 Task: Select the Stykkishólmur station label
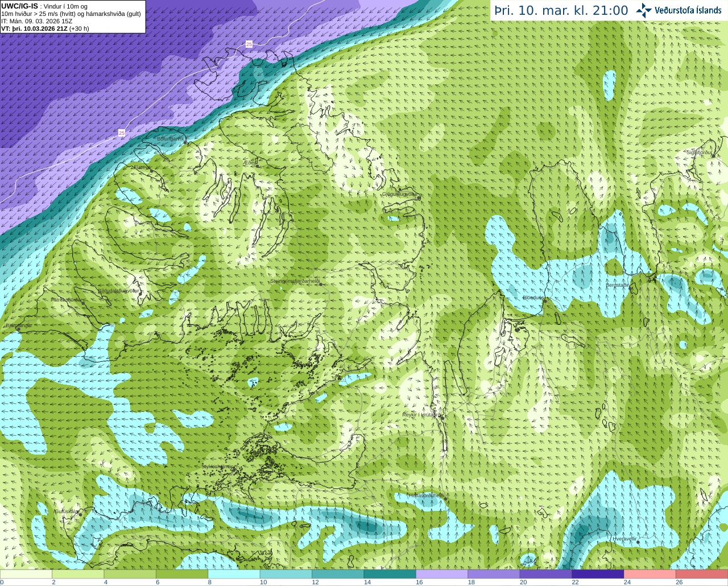click(x=217, y=467)
